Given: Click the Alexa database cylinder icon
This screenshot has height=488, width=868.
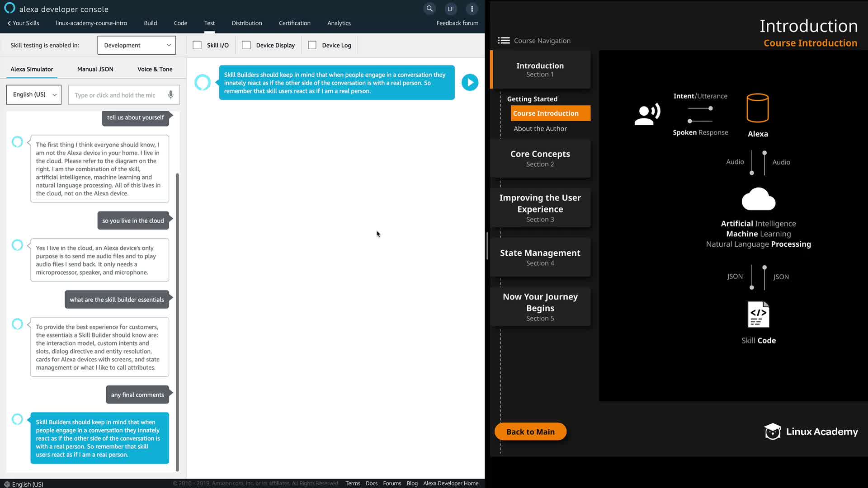Looking at the screenshot, I should (x=758, y=108).
